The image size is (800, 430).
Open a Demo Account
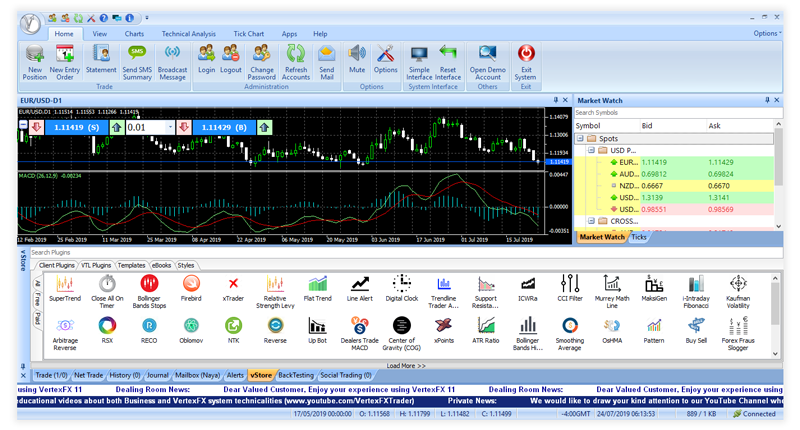coord(488,62)
